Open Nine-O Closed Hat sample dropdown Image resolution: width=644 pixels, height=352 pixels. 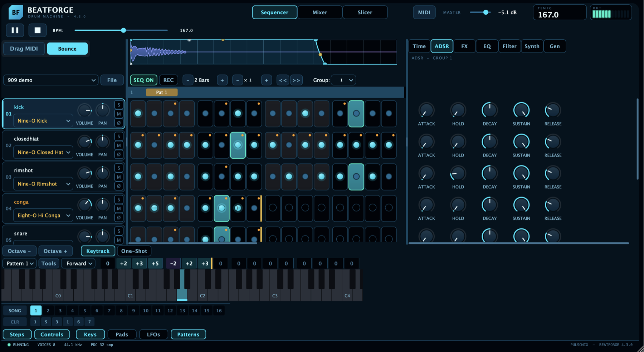[43, 152]
